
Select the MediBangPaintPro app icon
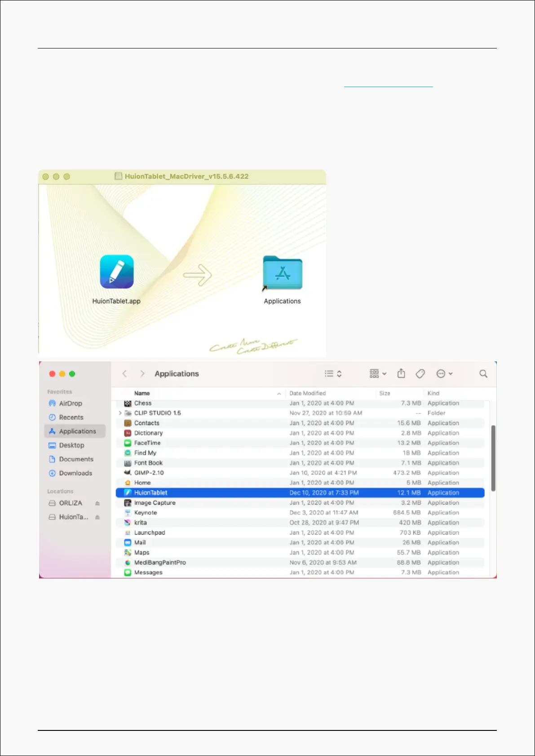coord(128,563)
